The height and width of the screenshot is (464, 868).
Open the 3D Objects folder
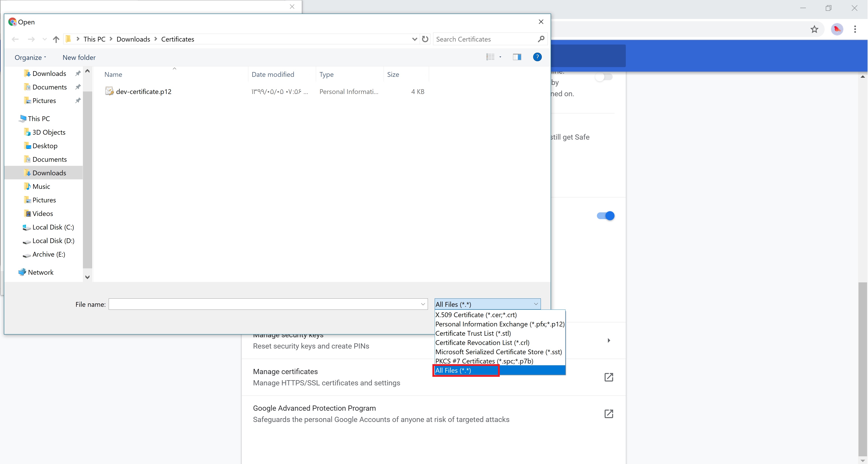(x=49, y=132)
